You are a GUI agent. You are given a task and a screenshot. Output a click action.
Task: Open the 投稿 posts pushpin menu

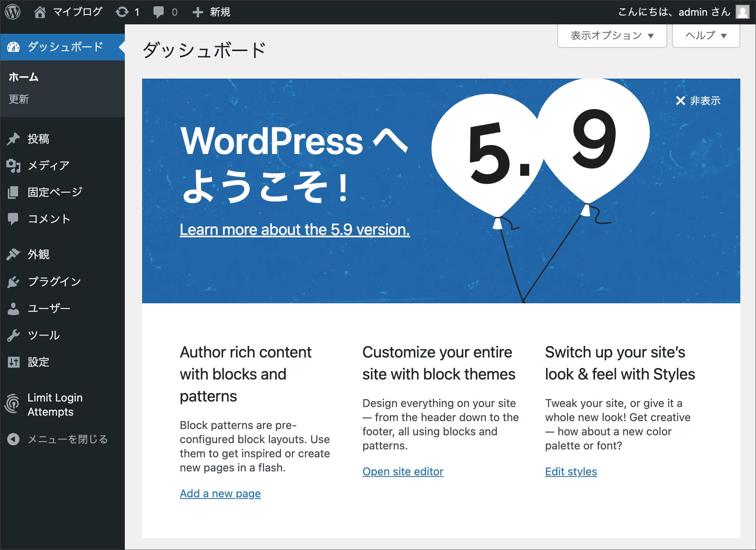(38, 139)
